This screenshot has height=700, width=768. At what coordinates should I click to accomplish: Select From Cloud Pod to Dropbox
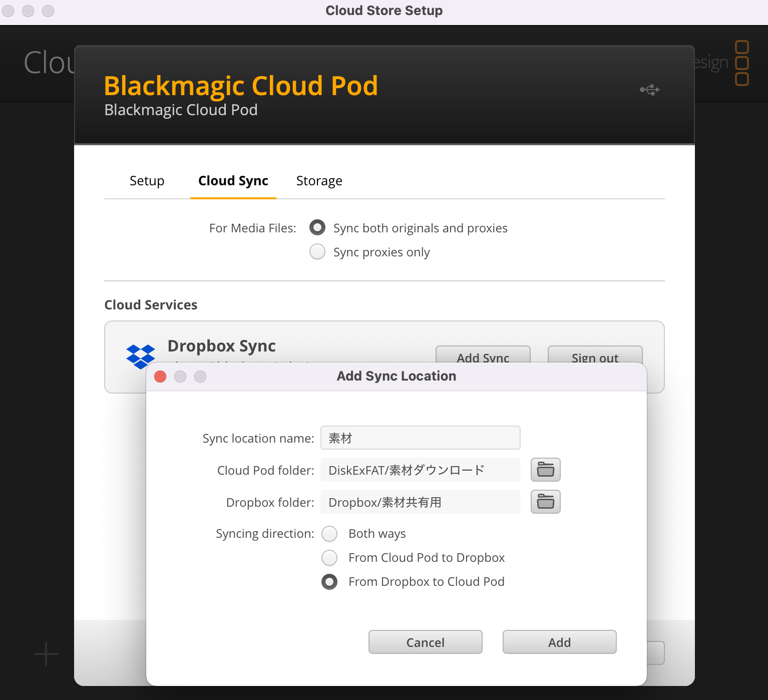329,558
